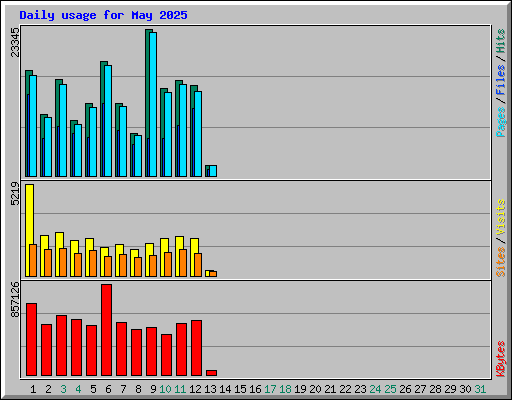
Task: Click green day 17 on the x-axis
Action: coord(270,389)
